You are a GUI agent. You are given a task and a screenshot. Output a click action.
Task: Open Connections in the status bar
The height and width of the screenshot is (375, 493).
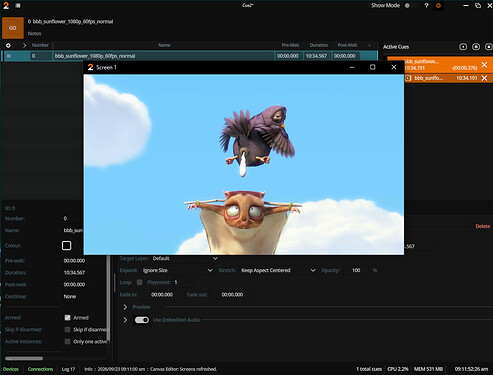(x=40, y=369)
